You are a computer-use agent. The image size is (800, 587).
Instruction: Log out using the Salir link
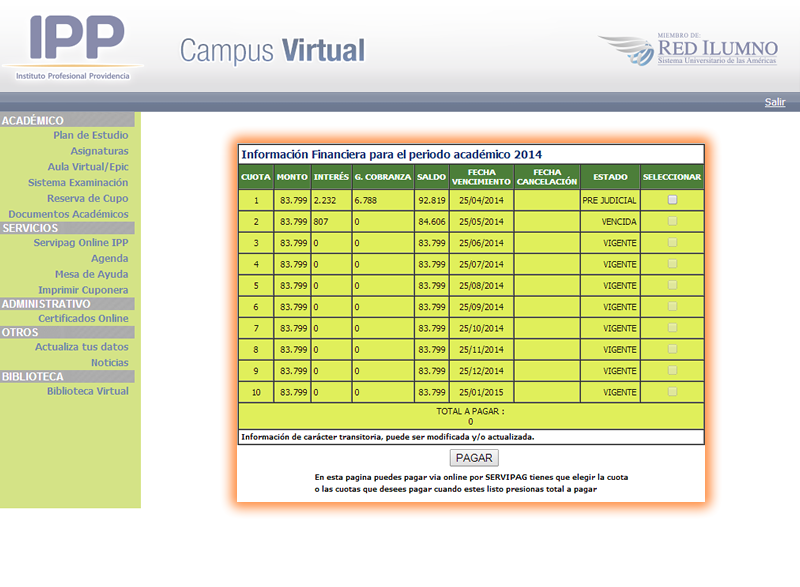(x=775, y=102)
